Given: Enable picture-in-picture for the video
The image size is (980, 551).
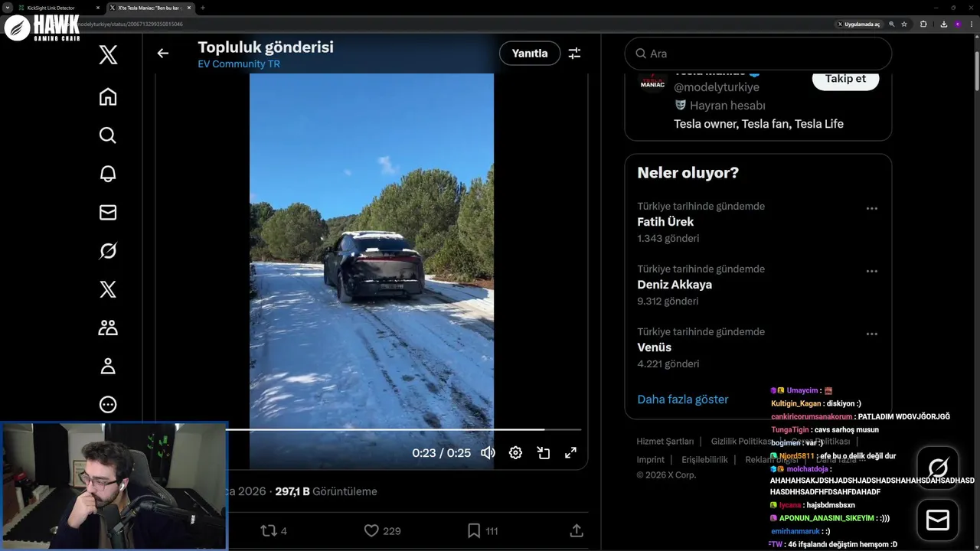Looking at the screenshot, I should click(x=543, y=452).
